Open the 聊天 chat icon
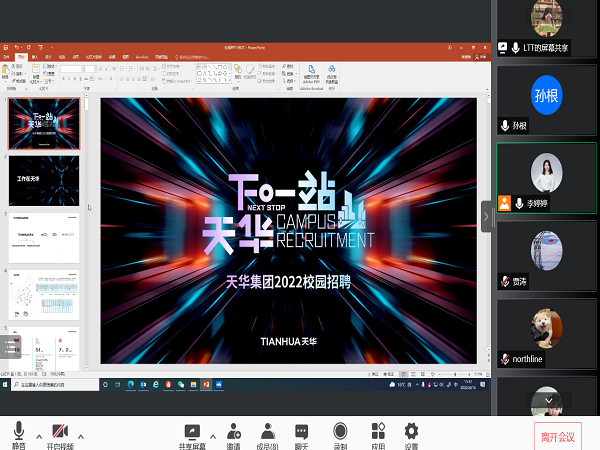This screenshot has width=600, height=450. (x=301, y=431)
